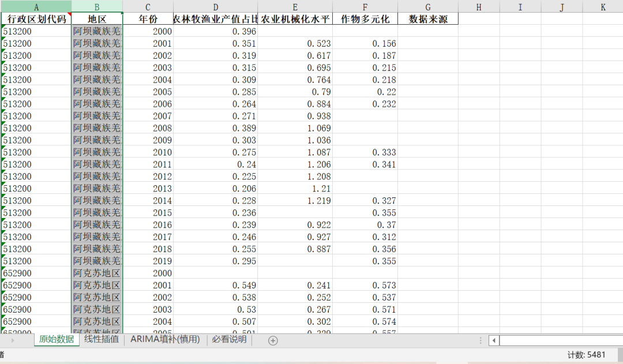Select the cell with value 0.574

(365, 321)
